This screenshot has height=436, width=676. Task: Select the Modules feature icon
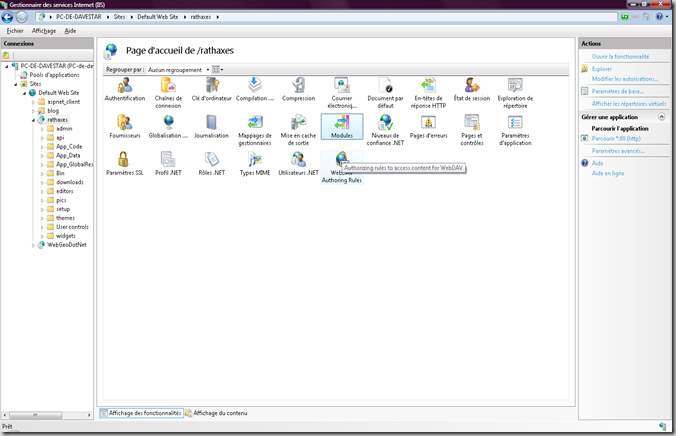pyautogui.click(x=342, y=127)
